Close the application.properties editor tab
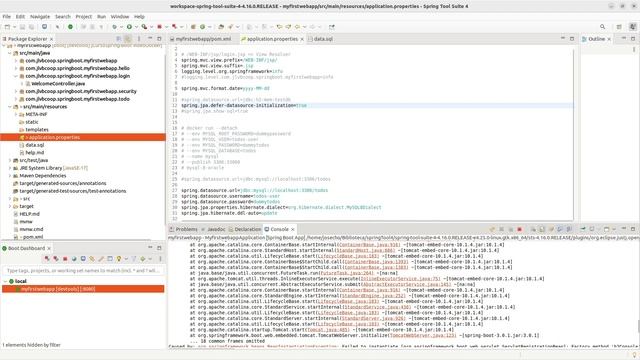Image resolution: width=640 pixels, height=360 pixels. tap(302, 39)
